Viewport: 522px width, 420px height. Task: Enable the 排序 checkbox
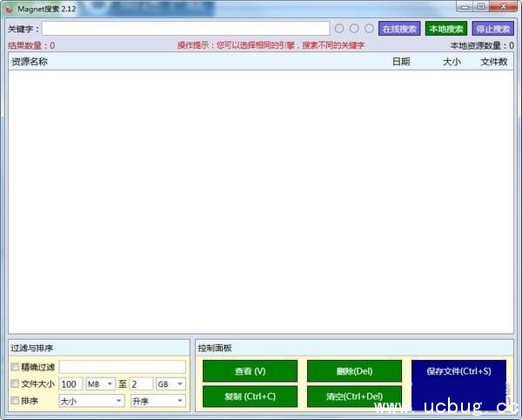(x=15, y=401)
